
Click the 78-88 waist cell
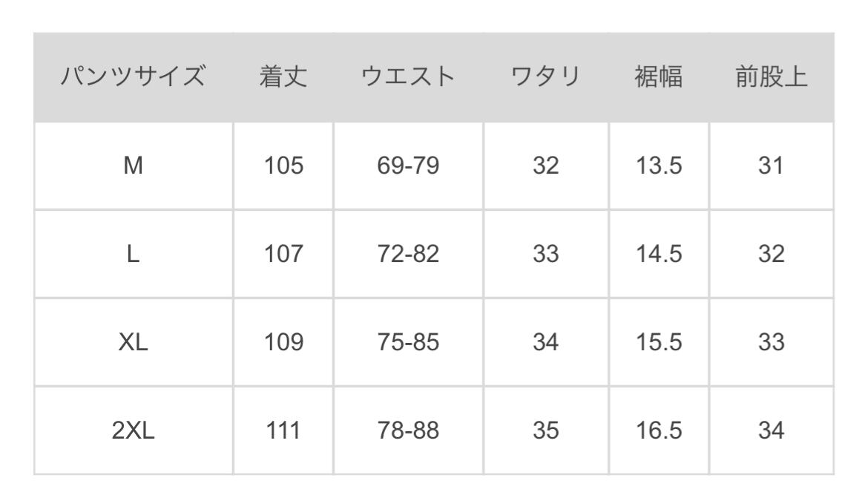click(408, 430)
